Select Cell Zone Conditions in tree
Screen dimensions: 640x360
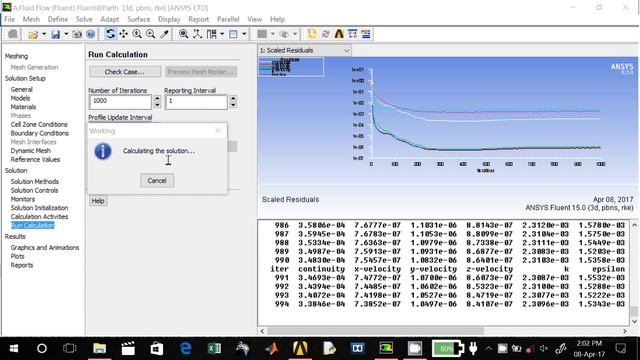pos(39,124)
